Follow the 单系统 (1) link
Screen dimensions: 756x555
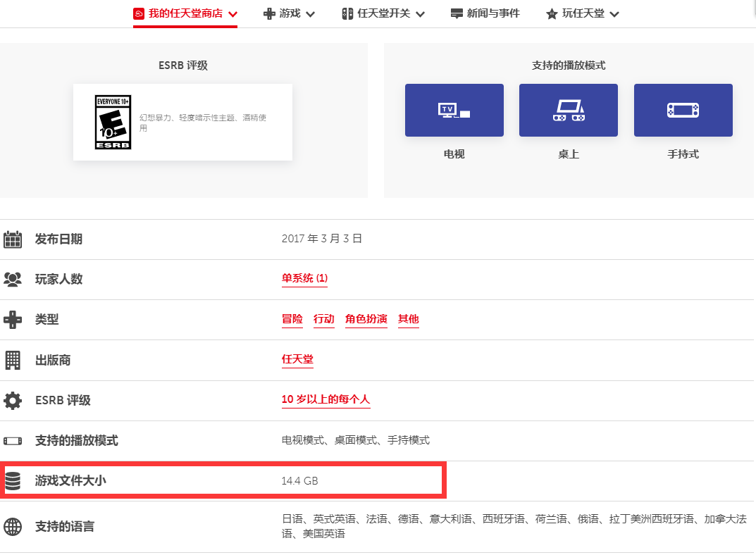304,278
